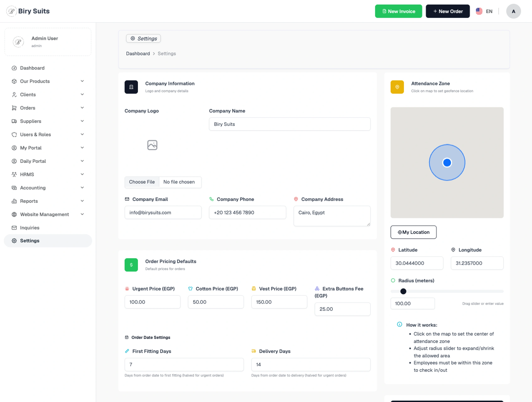Screen dimensions: 532x402
Task: Click the attendance zone map center dot
Action: click(x=447, y=163)
